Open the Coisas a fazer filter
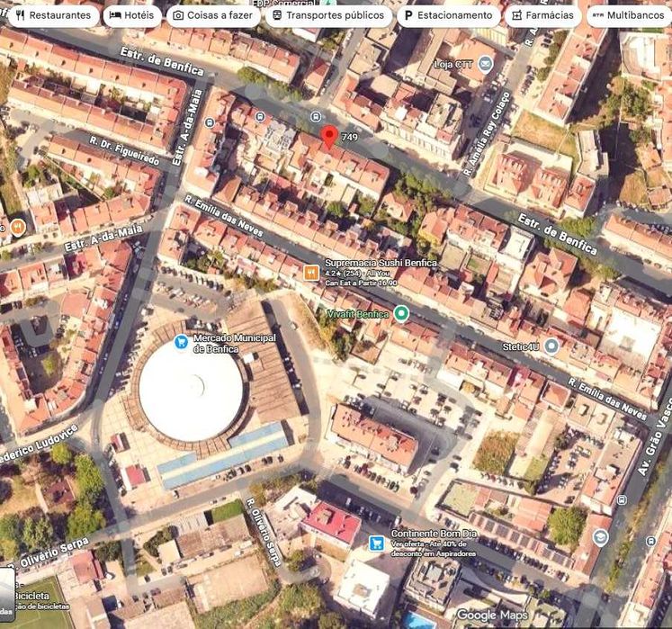Image resolution: width=672 pixels, height=629 pixels. (213, 15)
